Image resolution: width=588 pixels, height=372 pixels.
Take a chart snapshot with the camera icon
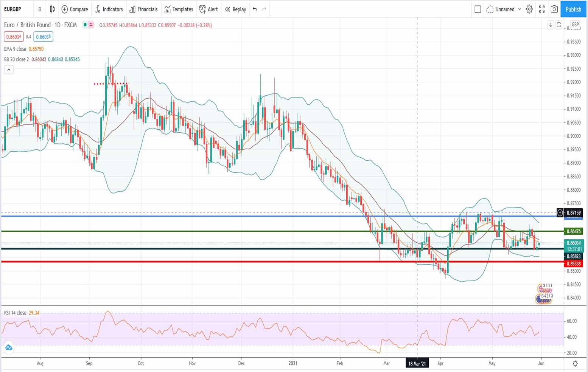[x=554, y=9]
